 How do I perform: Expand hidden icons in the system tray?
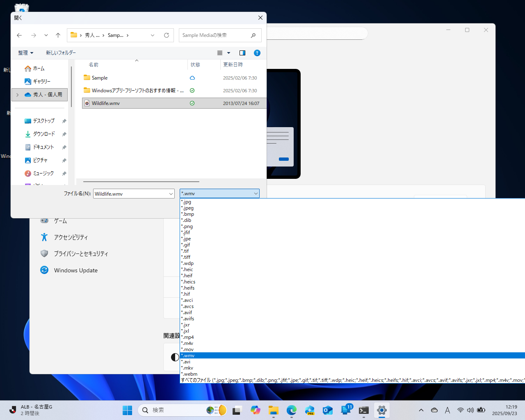[421, 410]
